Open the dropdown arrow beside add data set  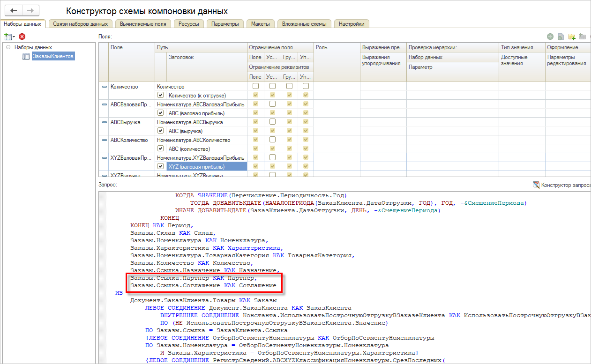(x=14, y=37)
